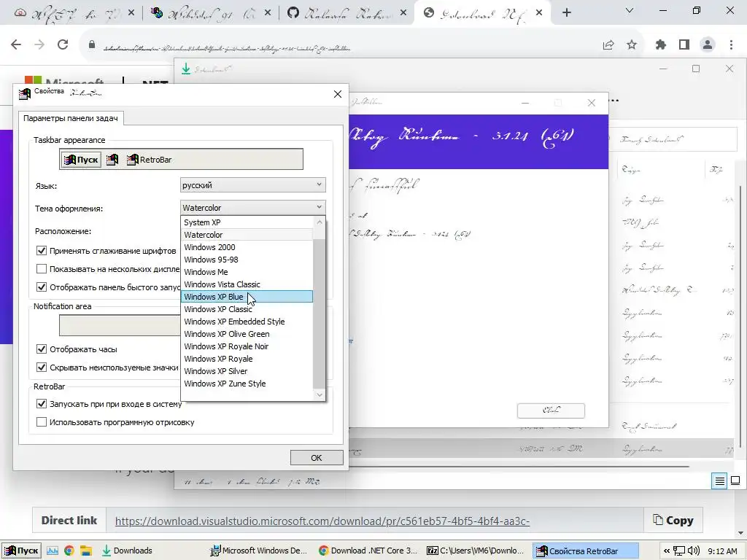Select Windows Vista Classic theme

pyautogui.click(x=247, y=284)
